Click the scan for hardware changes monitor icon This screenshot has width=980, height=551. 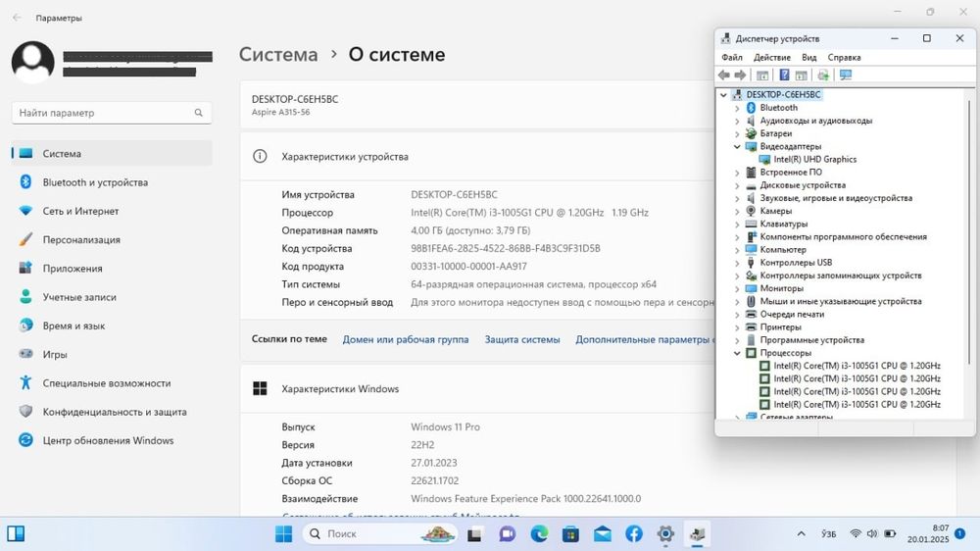(846, 75)
